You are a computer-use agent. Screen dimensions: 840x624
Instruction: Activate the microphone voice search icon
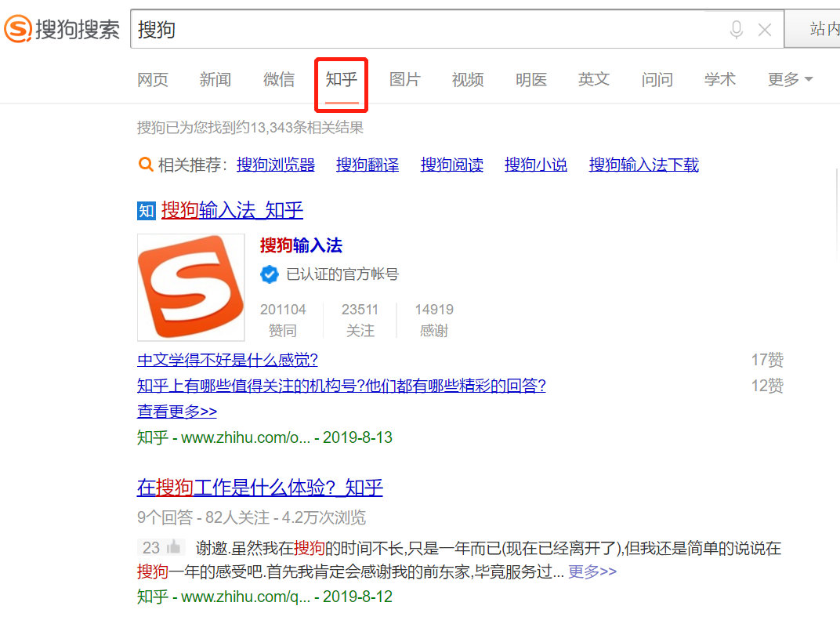[x=736, y=30]
